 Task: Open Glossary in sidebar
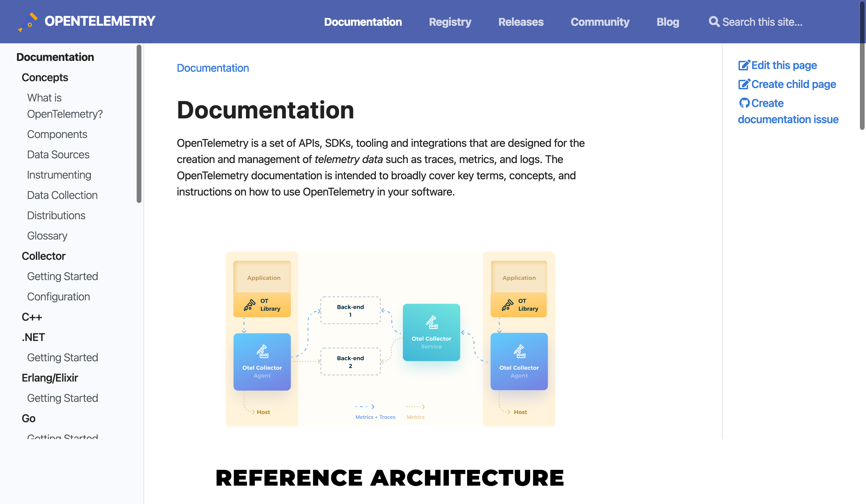click(47, 236)
